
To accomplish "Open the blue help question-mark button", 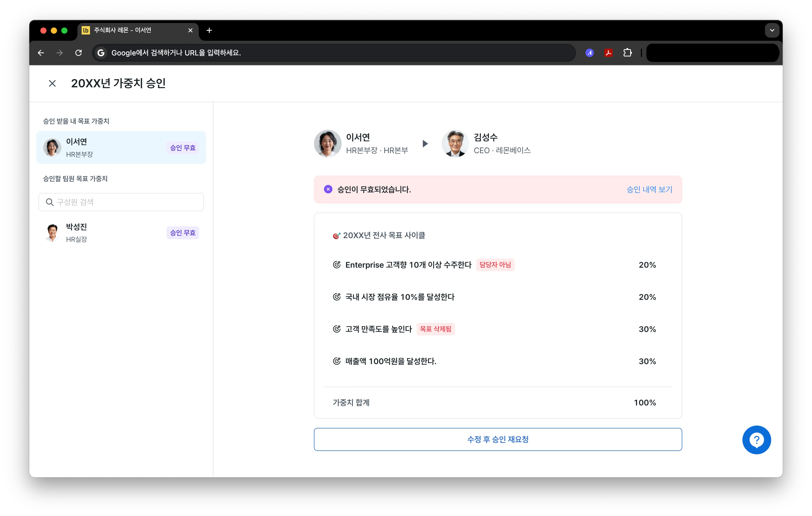I will click(756, 440).
